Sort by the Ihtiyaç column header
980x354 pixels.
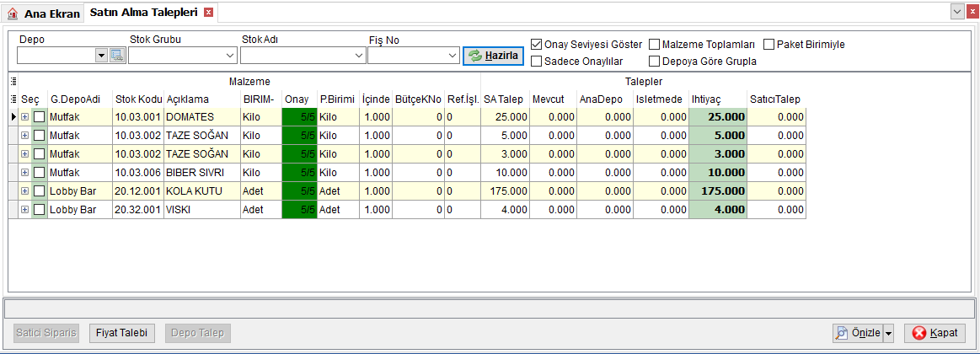click(718, 99)
